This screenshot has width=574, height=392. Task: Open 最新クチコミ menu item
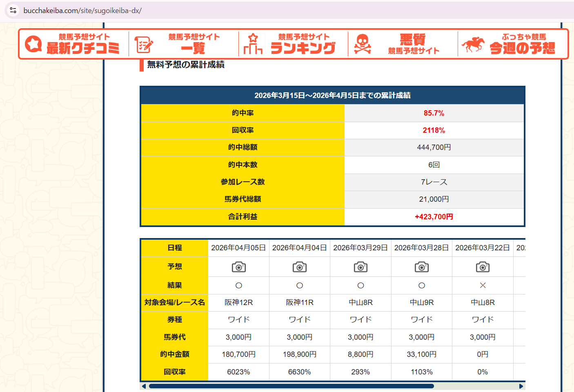tap(73, 44)
